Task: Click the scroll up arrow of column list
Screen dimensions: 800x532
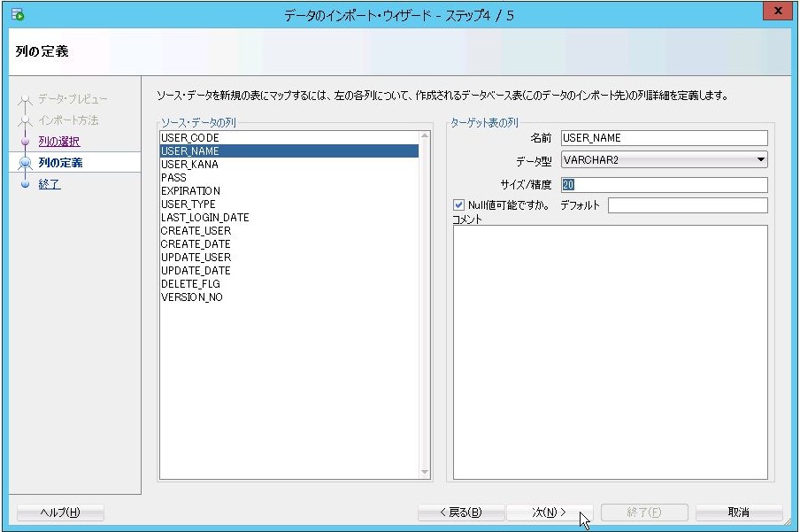Action: [424, 136]
